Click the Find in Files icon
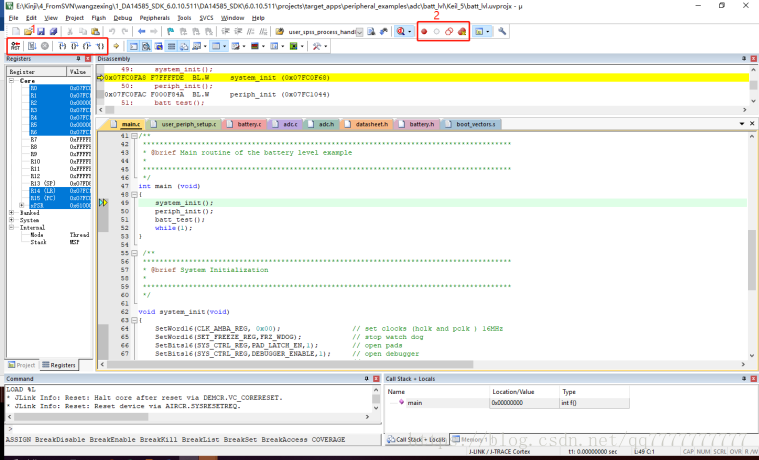 coord(280,31)
